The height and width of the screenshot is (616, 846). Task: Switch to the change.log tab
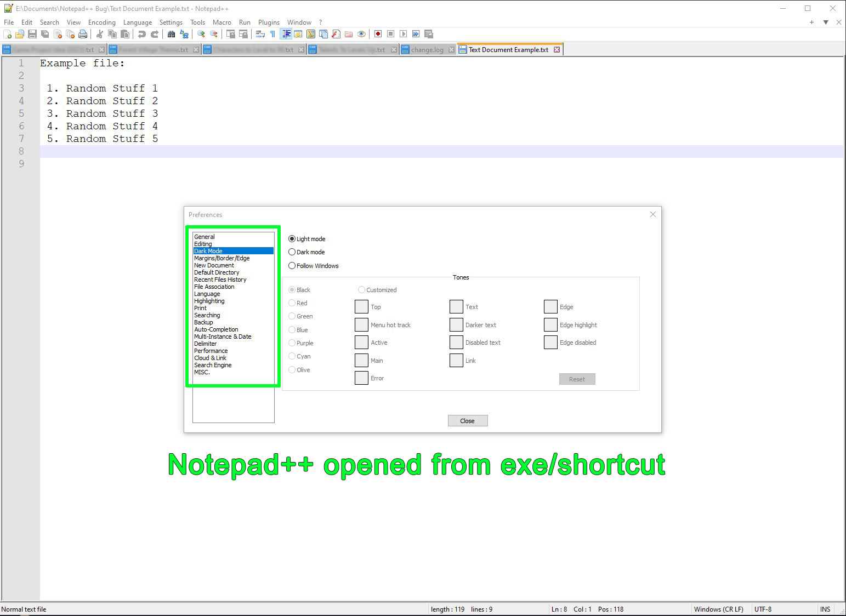427,49
